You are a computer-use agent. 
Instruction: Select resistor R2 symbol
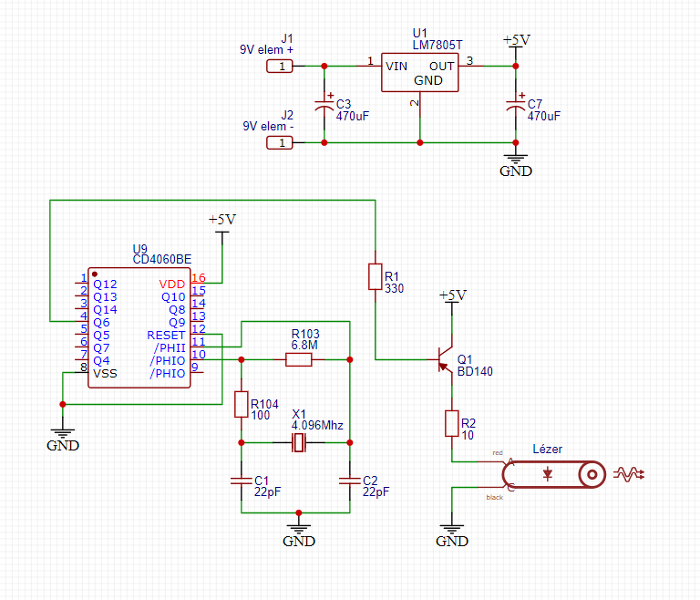pos(452,423)
